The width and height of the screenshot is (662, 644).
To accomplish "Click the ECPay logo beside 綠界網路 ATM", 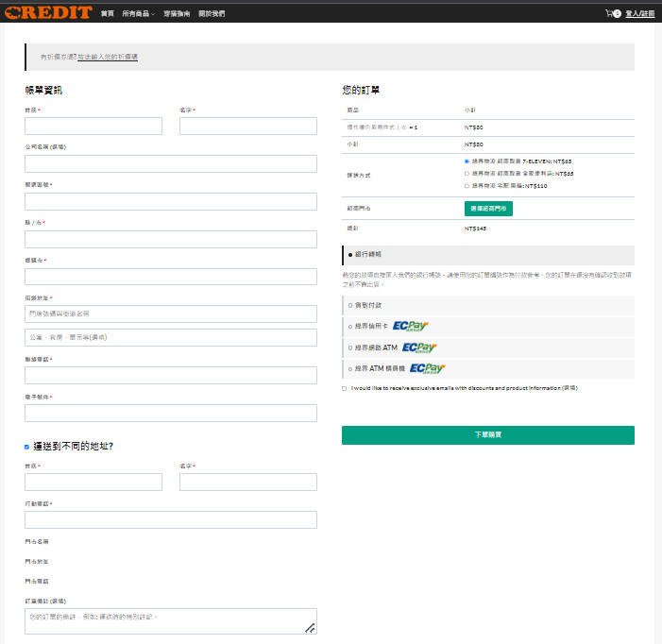I will [x=419, y=347].
